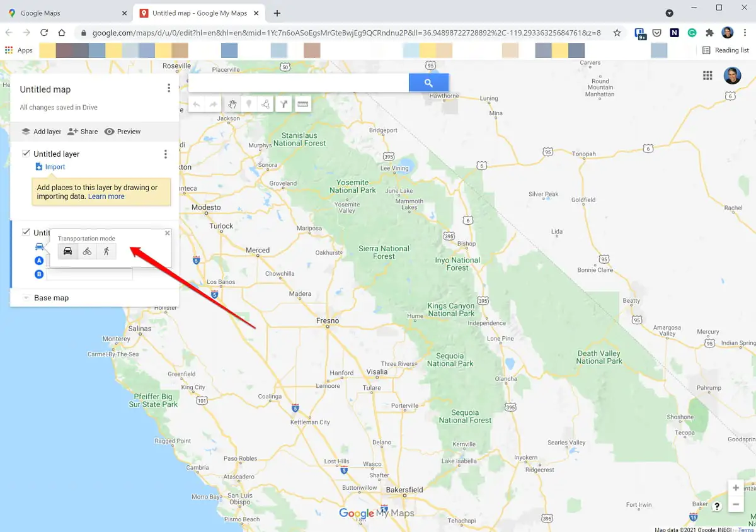Zoom in the map with plus button
The height and width of the screenshot is (532, 756).
point(736,488)
